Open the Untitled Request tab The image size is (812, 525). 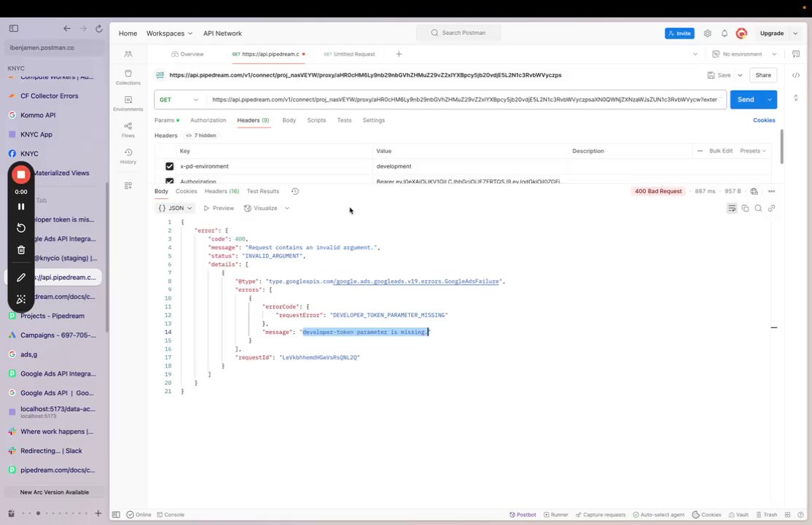350,54
